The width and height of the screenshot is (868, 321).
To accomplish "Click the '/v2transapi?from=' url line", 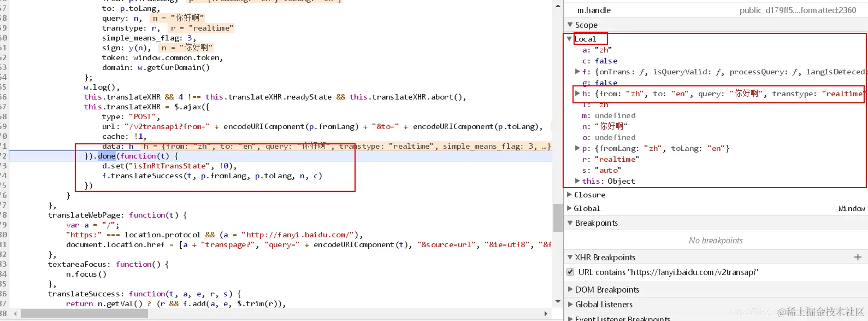I will click(x=322, y=126).
